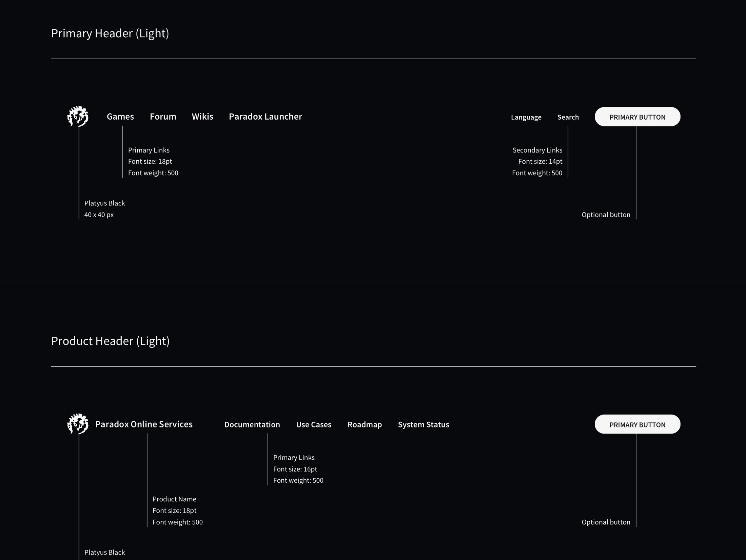
Task: Click the Paradox logo in the Primary Header
Action: (x=78, y=116)
